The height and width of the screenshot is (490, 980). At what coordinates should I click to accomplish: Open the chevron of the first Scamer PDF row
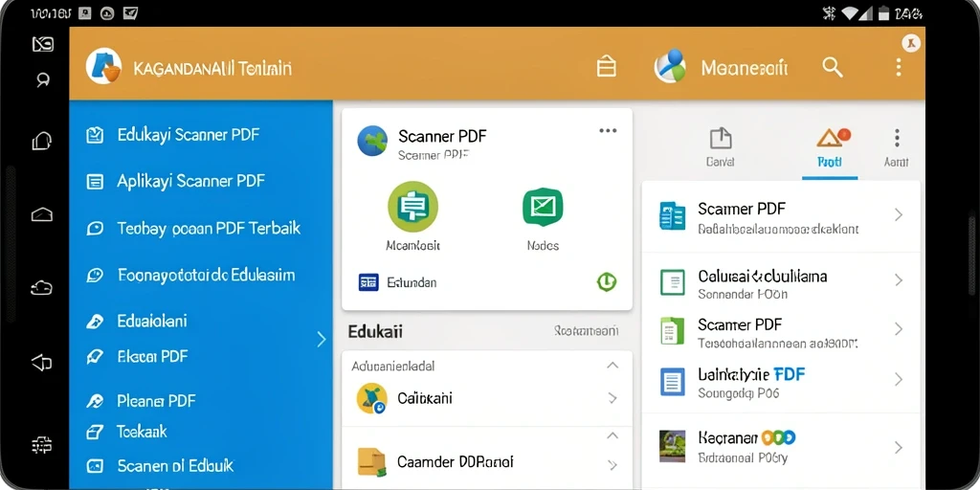click(x=898, y=215)
